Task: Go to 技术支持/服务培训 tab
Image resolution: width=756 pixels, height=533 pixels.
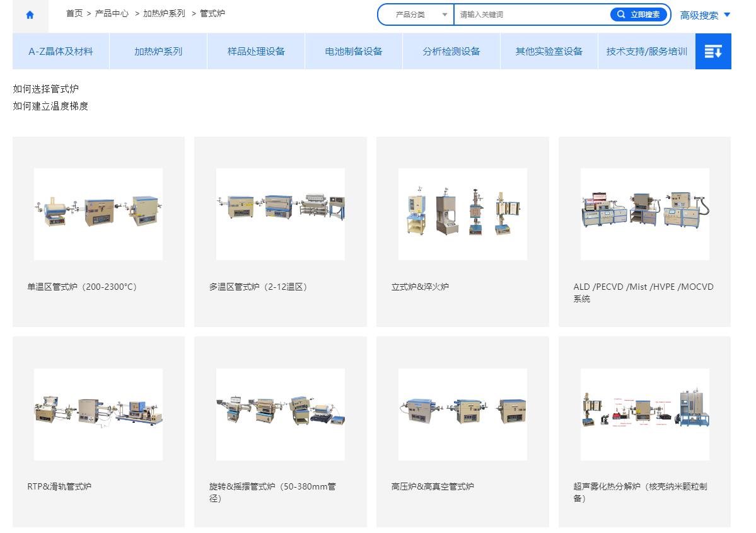Action: 646,52
